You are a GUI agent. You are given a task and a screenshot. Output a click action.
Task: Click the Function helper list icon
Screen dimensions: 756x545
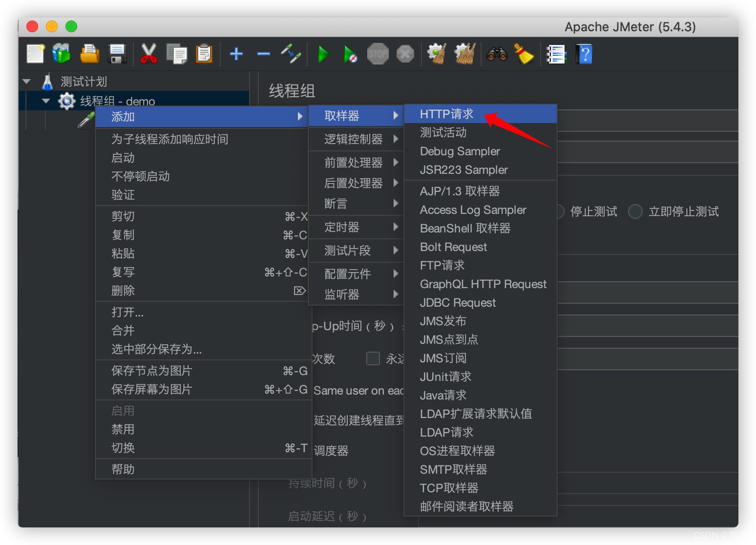[x=556, y=54]
